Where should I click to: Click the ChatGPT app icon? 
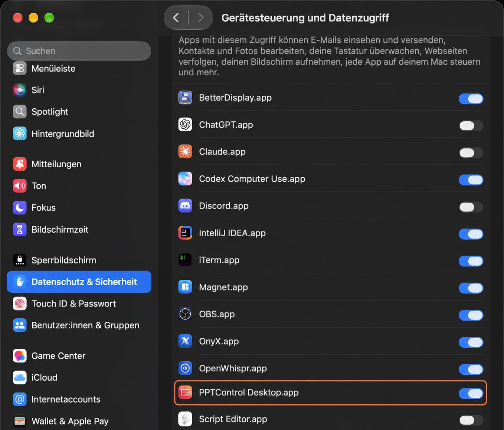[185, 125]
